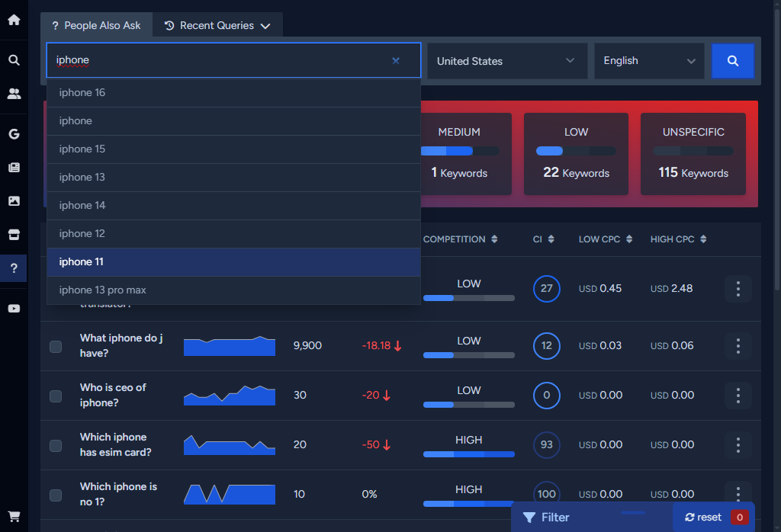Click LOW competition bar in ceo row

[469, 405]
